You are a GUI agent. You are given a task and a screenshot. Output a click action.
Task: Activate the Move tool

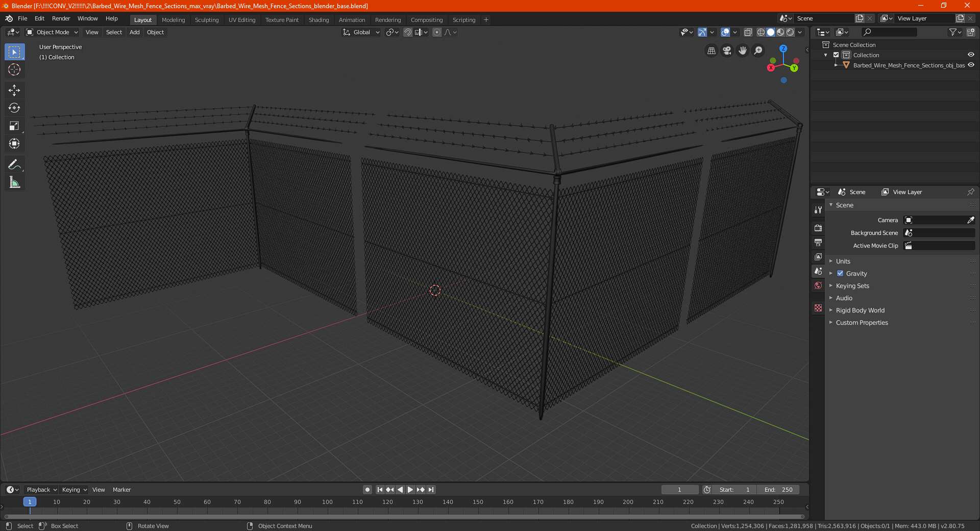(14, 90)
